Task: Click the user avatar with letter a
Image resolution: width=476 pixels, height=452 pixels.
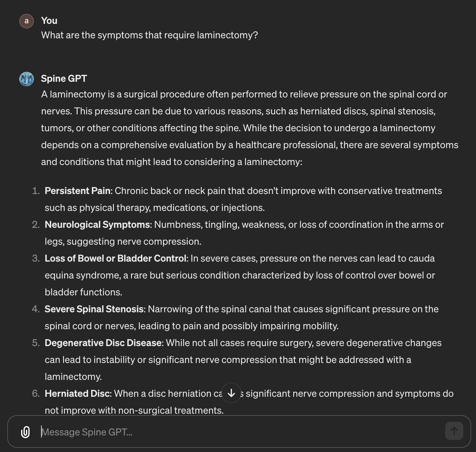Action: [x=27, y=21]
